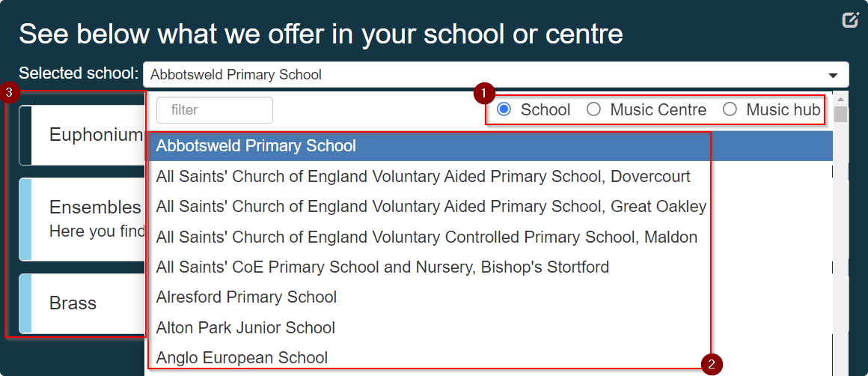
Task: Collapse the Selected school dropdown arrow
Action: 833,76
